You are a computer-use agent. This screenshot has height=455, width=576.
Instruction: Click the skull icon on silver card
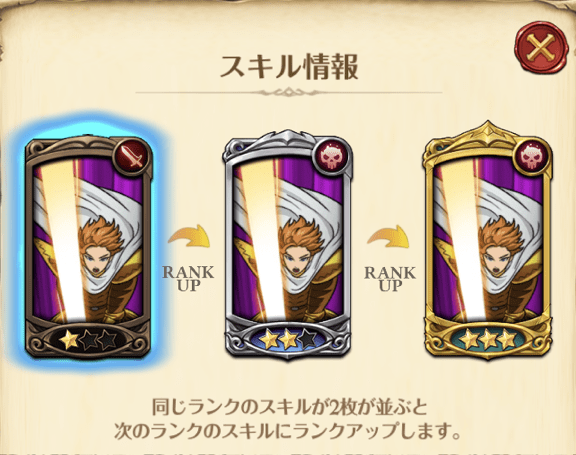pos(332,156)
